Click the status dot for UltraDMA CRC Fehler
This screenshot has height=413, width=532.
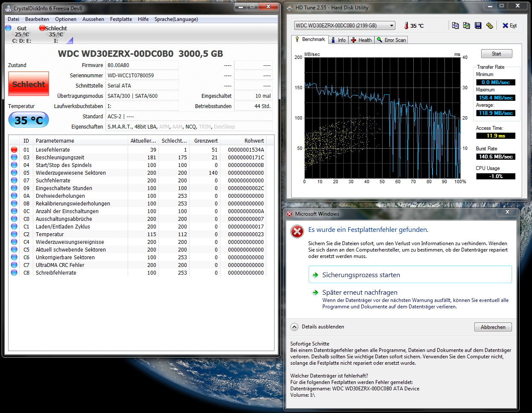[14, 265]
